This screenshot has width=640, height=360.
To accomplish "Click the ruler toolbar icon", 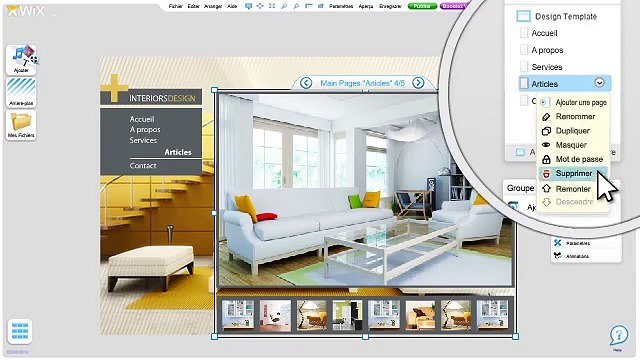I will pos(309,6).
